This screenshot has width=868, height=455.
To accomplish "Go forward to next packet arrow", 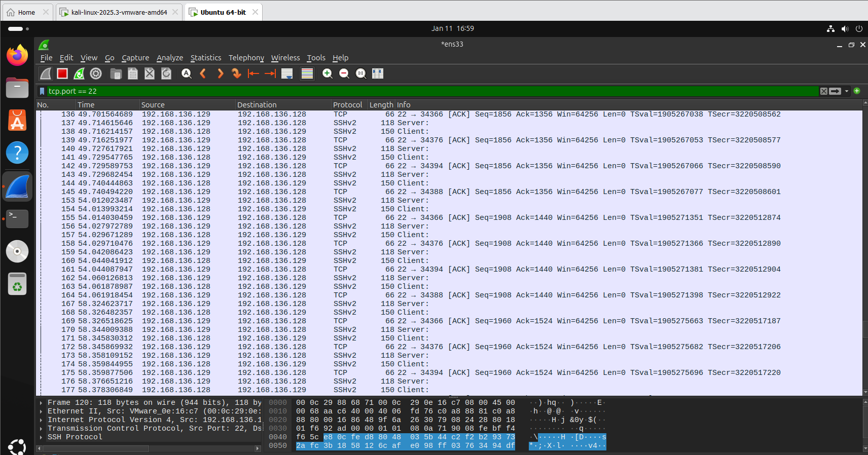I will click(220, 74).
